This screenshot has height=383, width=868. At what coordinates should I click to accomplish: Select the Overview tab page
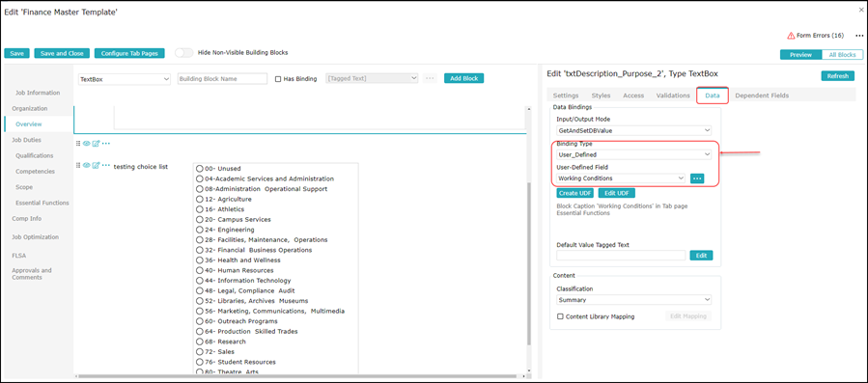(x=29, y=124)
